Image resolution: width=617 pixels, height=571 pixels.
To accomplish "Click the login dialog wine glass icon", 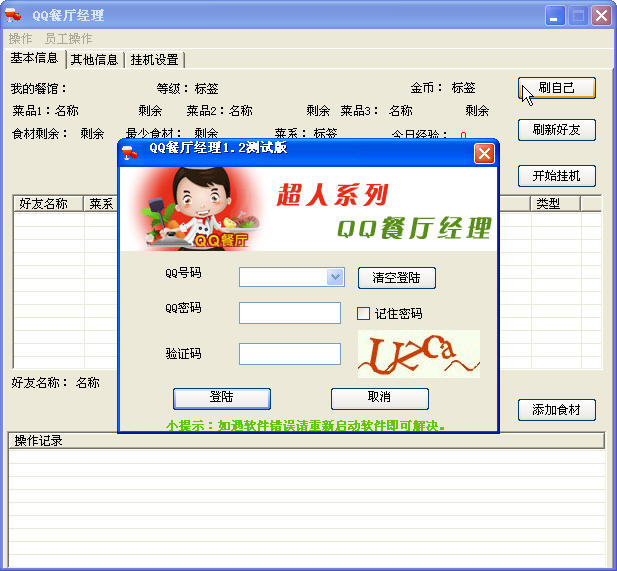I will click(x=129, y=152).
